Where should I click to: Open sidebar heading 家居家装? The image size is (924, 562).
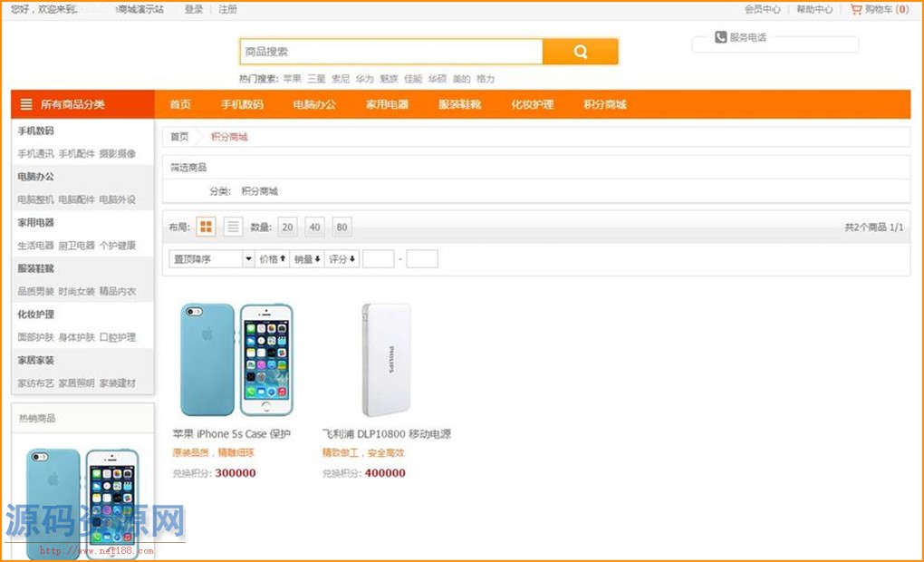[35, 361]
